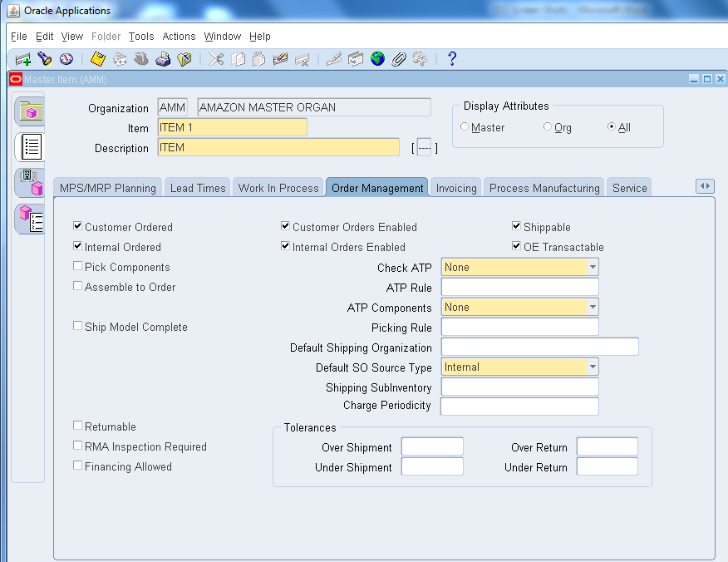
Task: Print with the printer icon
Action: click(163, 59)
